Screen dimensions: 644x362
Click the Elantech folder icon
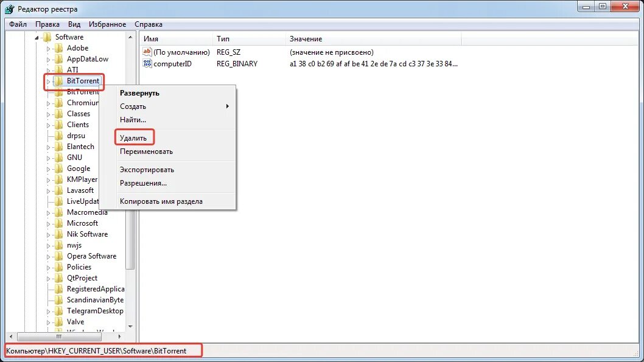point(58,147)
